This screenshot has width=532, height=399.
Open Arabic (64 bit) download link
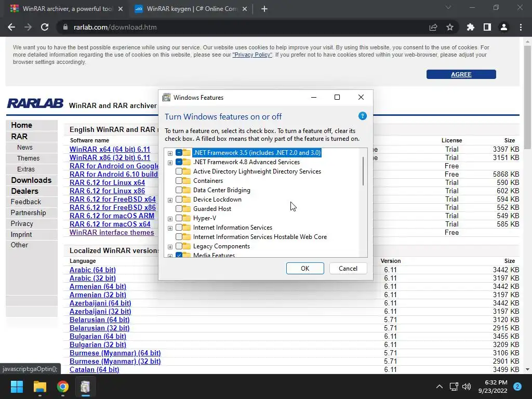pos(92,270)
